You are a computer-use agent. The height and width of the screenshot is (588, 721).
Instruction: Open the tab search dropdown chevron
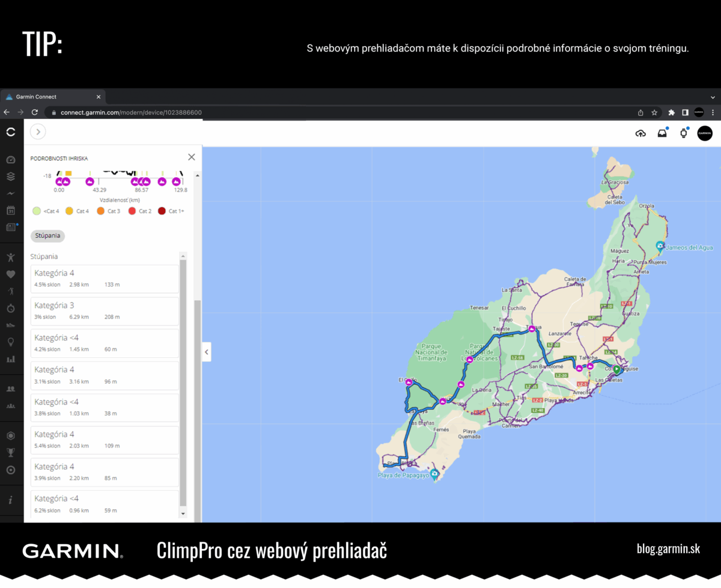[x=713, y=97]
